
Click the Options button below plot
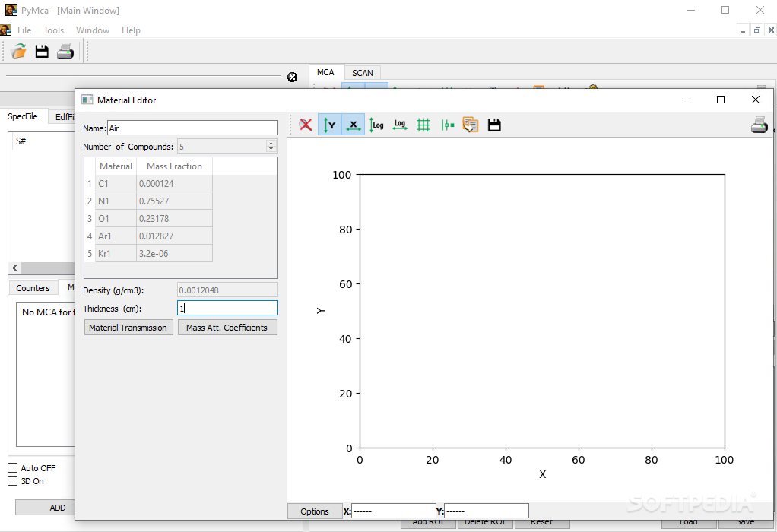click(x=315, y=511)
